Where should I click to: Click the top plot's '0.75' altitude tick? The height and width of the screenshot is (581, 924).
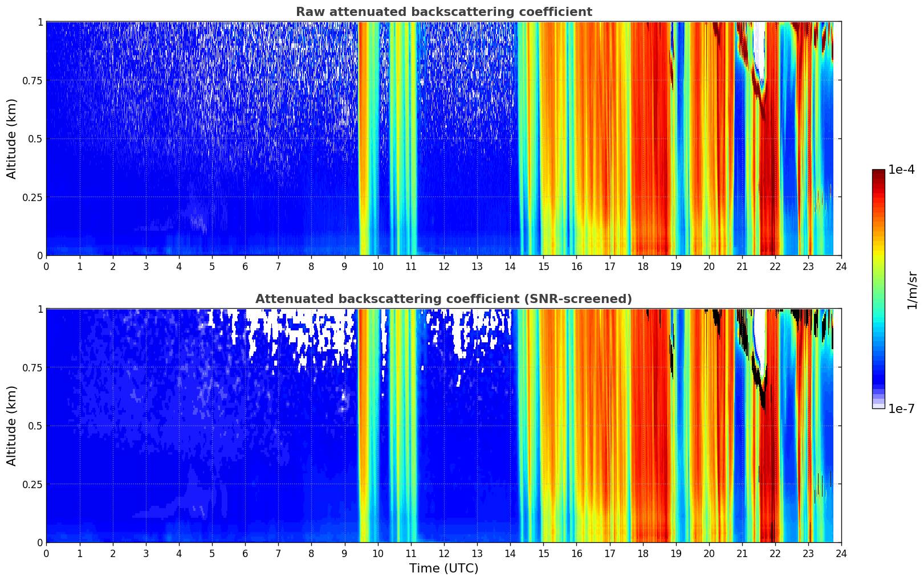pyautogui.click(x=34, y=80)
